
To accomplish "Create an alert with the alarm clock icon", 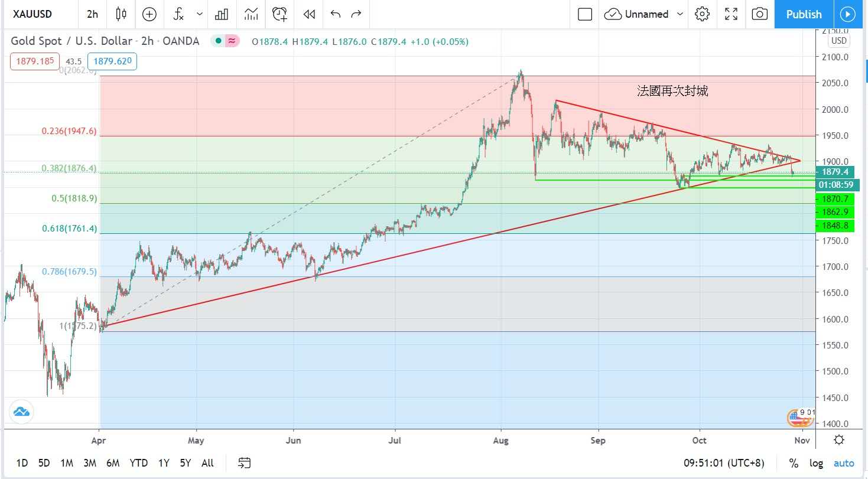I will pos(280,14).
